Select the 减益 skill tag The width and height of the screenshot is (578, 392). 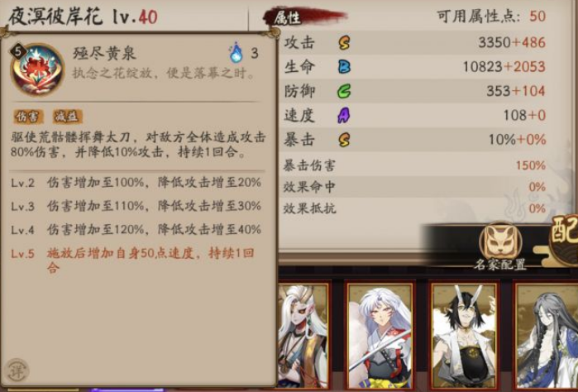click(x=68, y=117)
